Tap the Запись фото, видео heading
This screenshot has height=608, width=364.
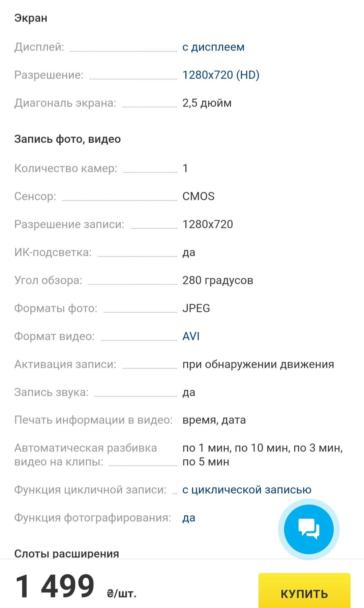point(67,139)
